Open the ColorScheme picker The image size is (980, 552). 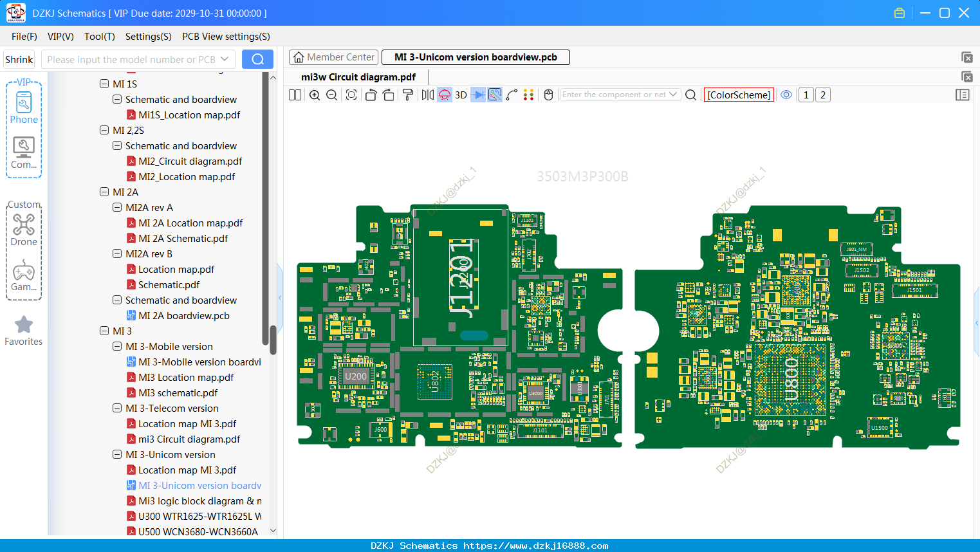(739, 95)
